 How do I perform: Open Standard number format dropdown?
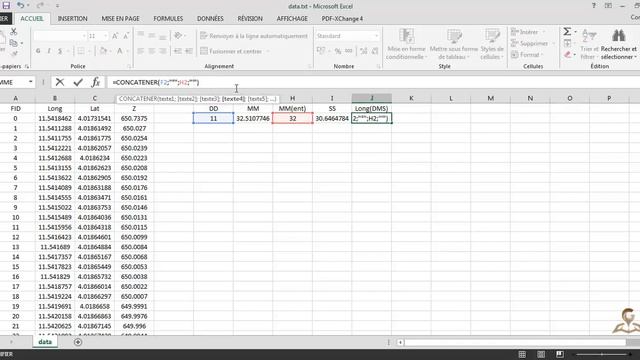(x=376, y=36)
